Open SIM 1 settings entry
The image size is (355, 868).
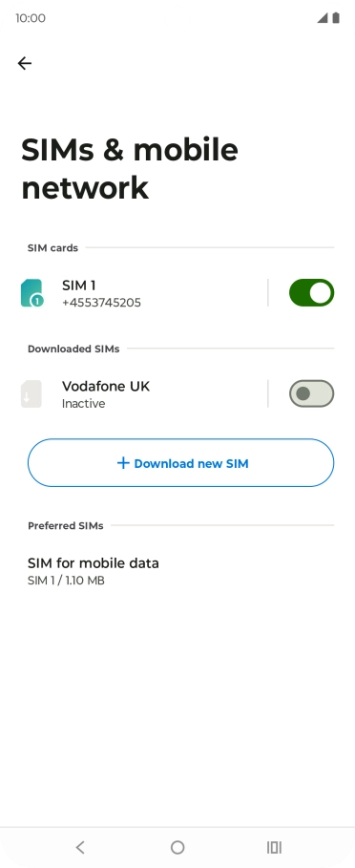coord(144,293)
